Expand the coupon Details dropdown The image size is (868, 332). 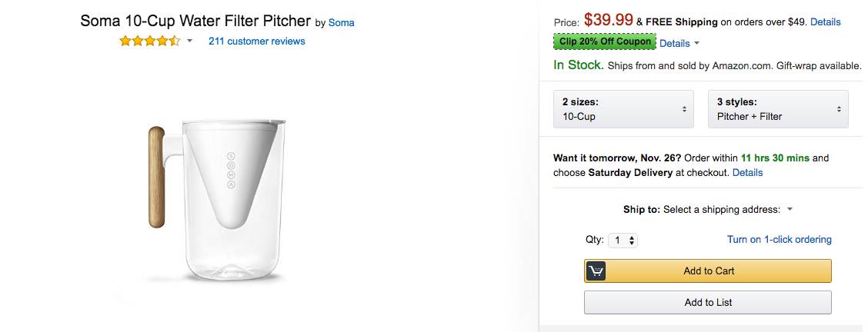(x=679, y=44)
